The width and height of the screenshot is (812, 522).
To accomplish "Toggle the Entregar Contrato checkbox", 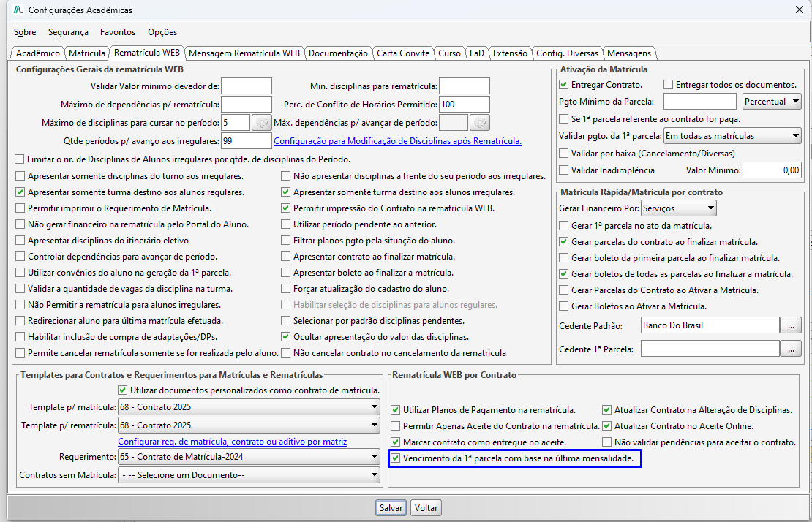I will tap(564, 85).
